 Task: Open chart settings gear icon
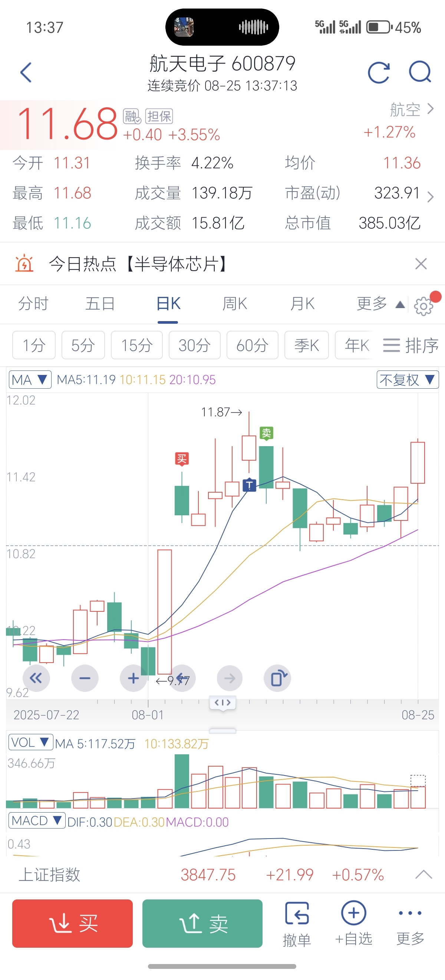(x=424, y=306)
